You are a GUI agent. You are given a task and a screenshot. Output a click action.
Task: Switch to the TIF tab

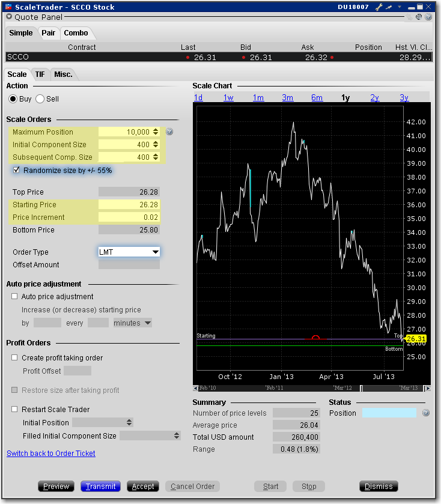pos(40,74)
